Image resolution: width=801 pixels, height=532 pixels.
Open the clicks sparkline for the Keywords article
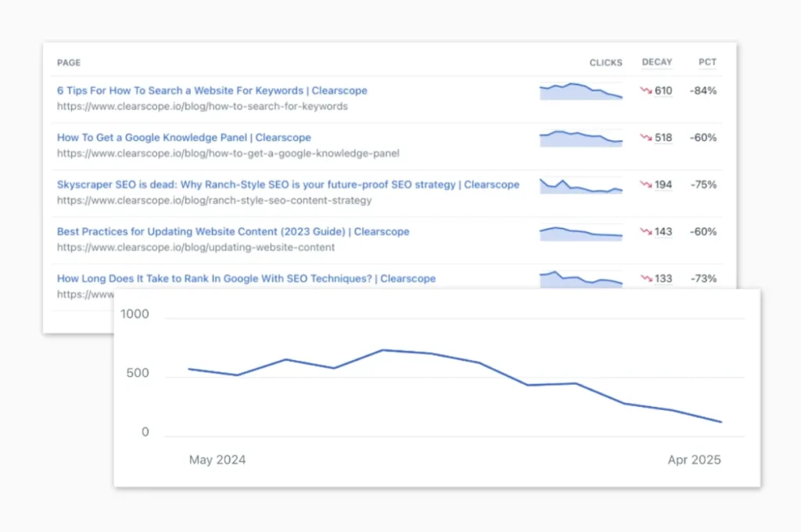580,91
